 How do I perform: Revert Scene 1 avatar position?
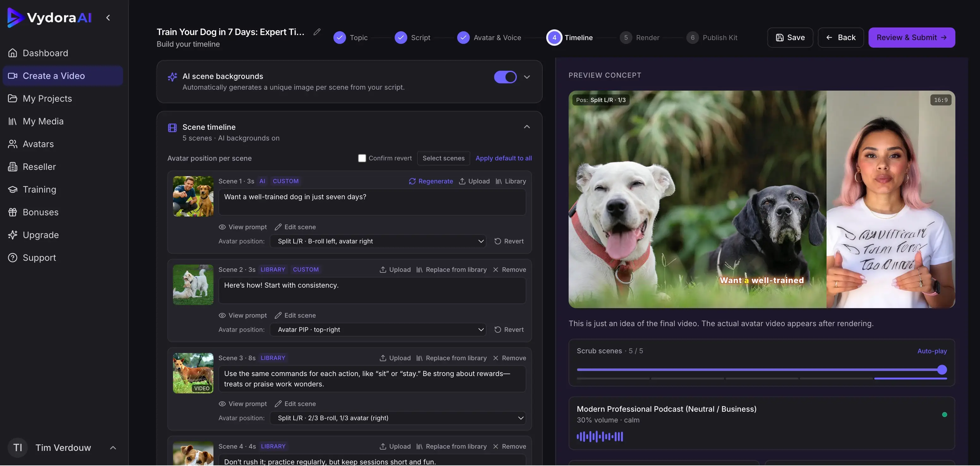[x=509, y=242]
